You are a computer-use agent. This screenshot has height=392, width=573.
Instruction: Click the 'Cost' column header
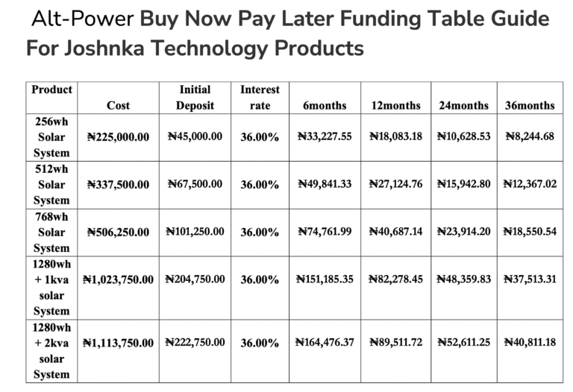pos(118,105)
